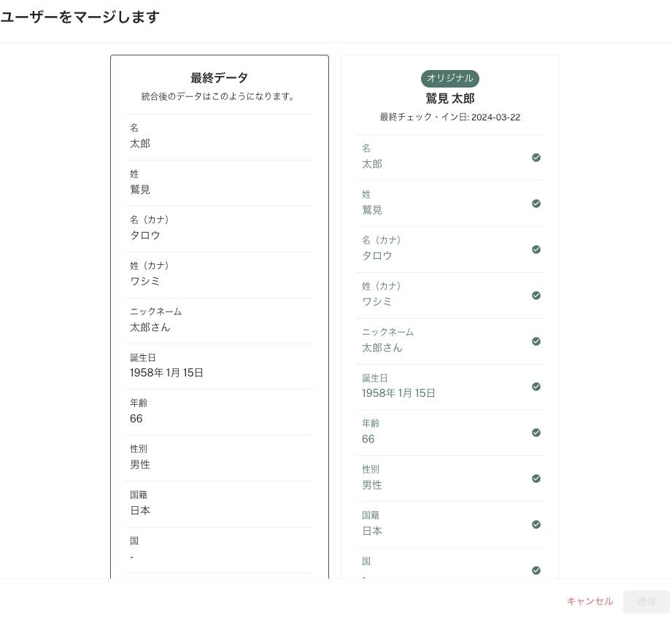
Task: Select the checkmark beside 年齢 66
Action: [536, 433]
